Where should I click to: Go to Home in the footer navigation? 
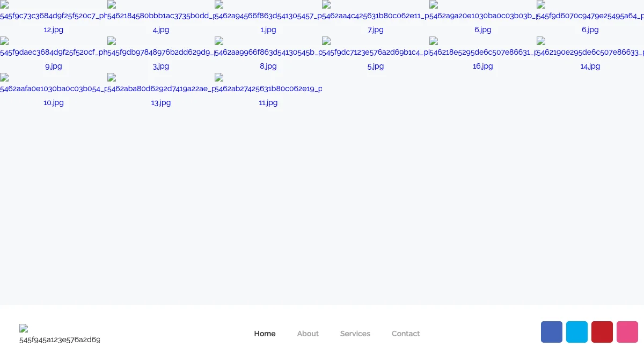coord(265,334)
